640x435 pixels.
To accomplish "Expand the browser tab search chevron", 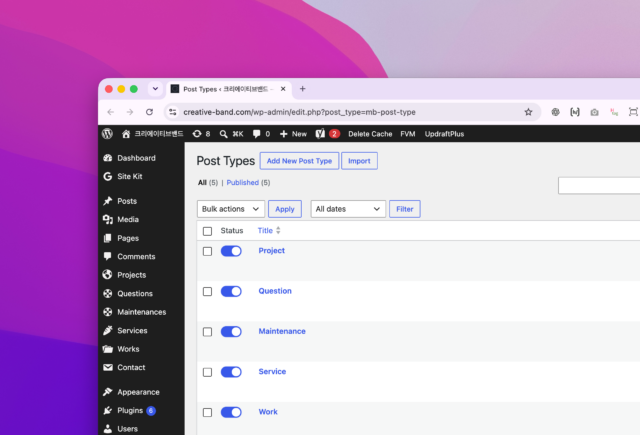I will click(155, 89).
